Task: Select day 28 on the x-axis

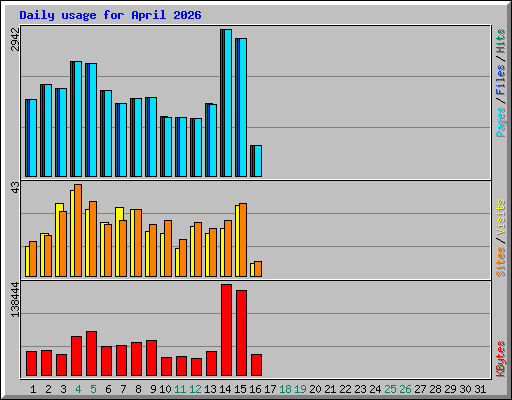Action: [435, 389]
